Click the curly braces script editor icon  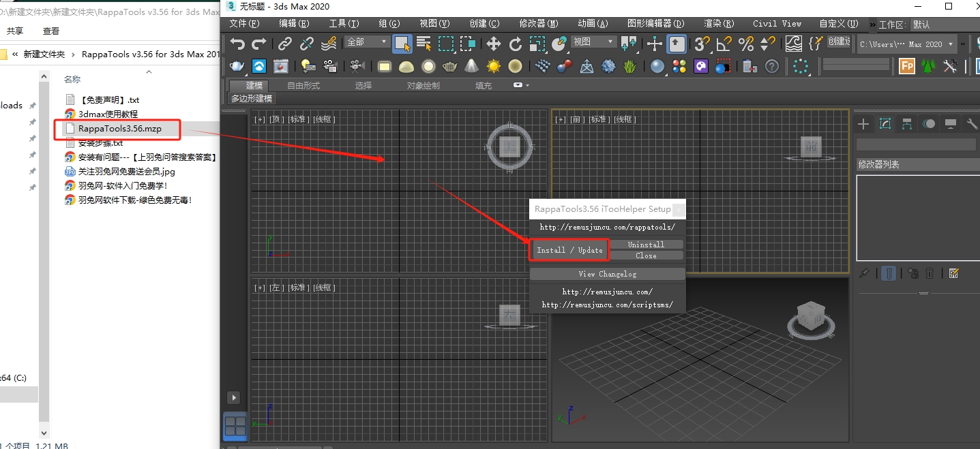point(815,44)
